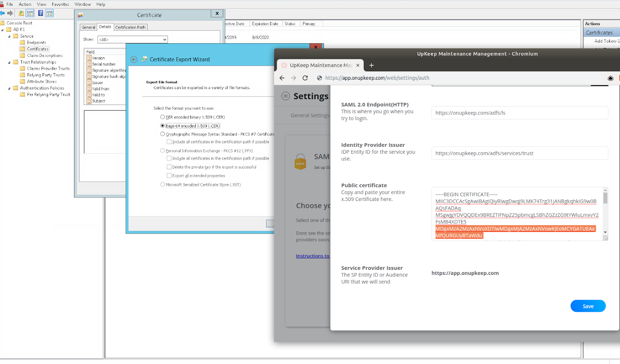Collapse the Service tree node
This screenshot has height=364, width=620.
9,36
